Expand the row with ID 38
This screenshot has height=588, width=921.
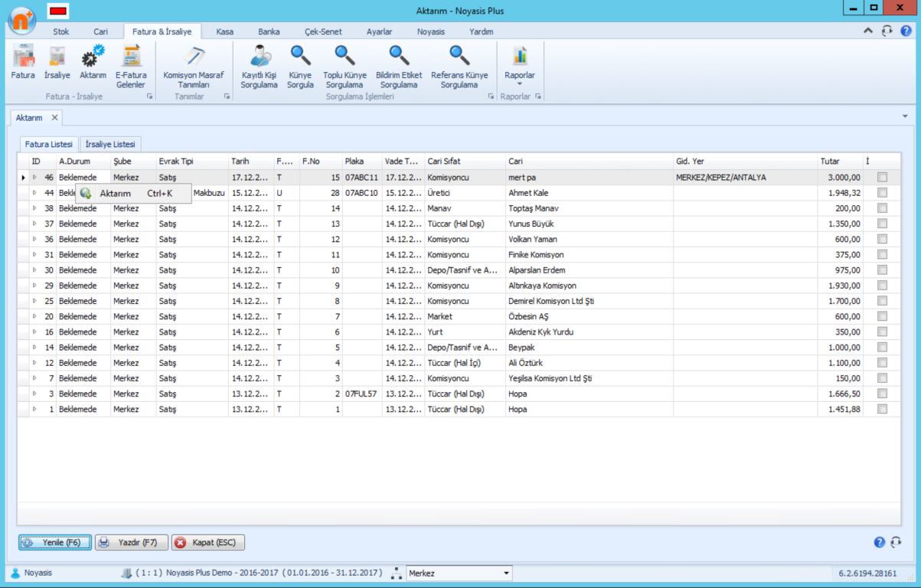click(x=34, y=208)
